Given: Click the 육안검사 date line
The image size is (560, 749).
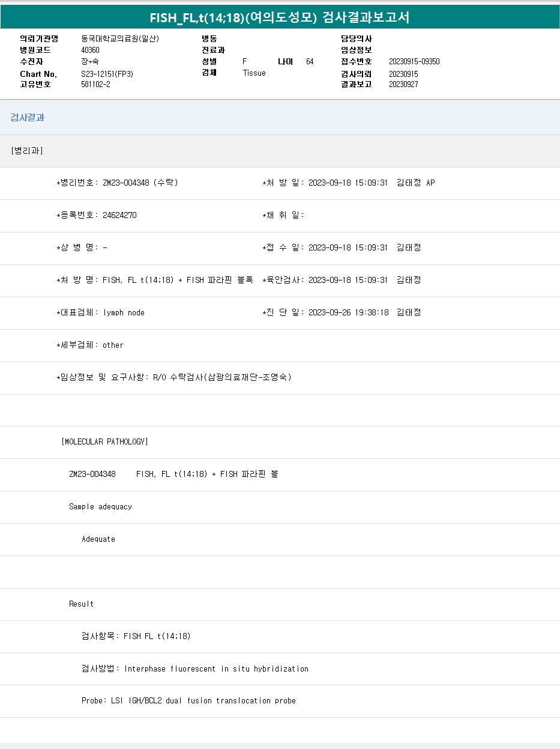Looking at the screenshot, I should (342, 280).
